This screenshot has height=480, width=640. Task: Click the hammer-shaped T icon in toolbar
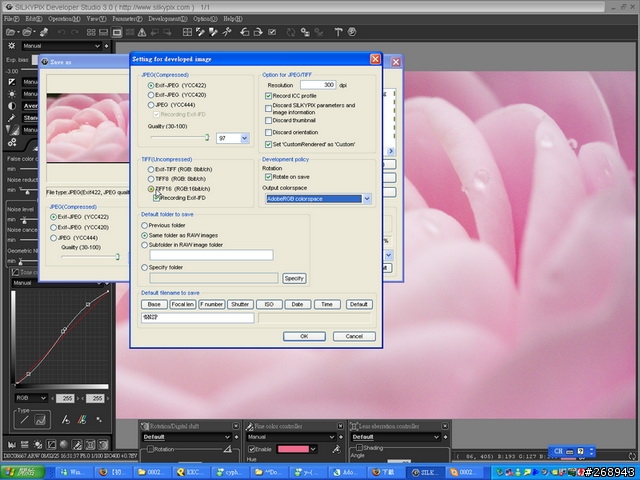tap(338, 32)
